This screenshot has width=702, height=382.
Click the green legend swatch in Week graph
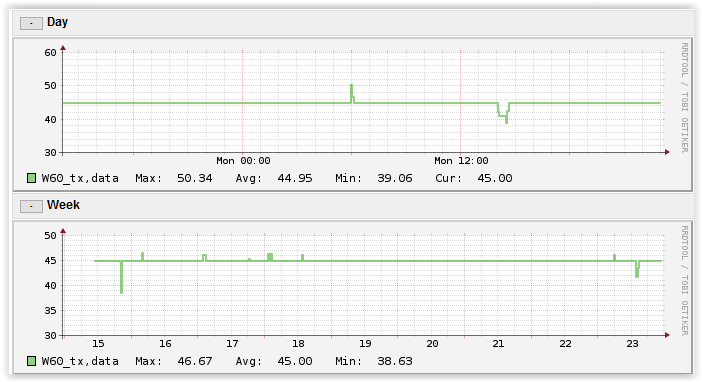coord(31,361)
